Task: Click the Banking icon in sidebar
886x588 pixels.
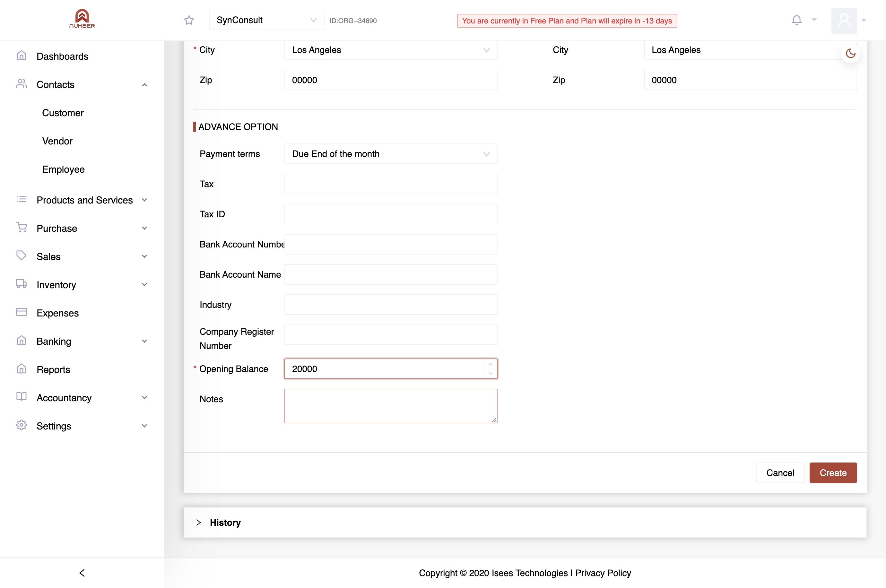Action: pos(22,341)
